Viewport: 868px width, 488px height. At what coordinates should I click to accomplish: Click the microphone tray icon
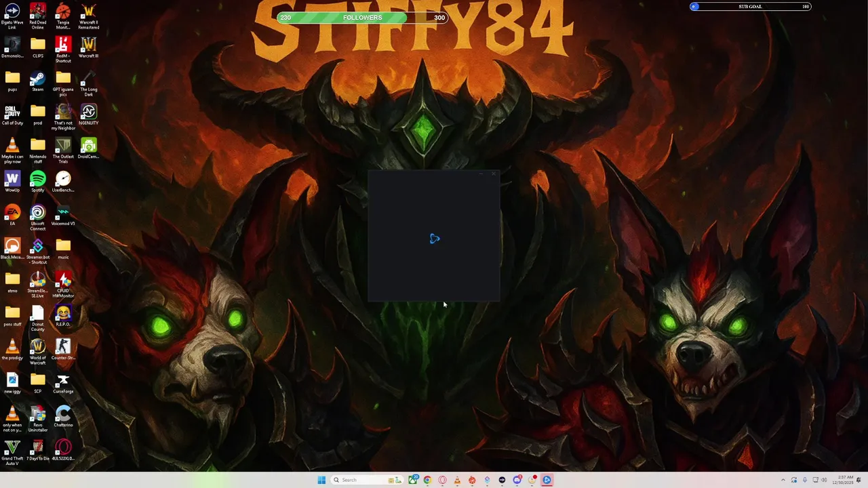click(x=805, y=480)
